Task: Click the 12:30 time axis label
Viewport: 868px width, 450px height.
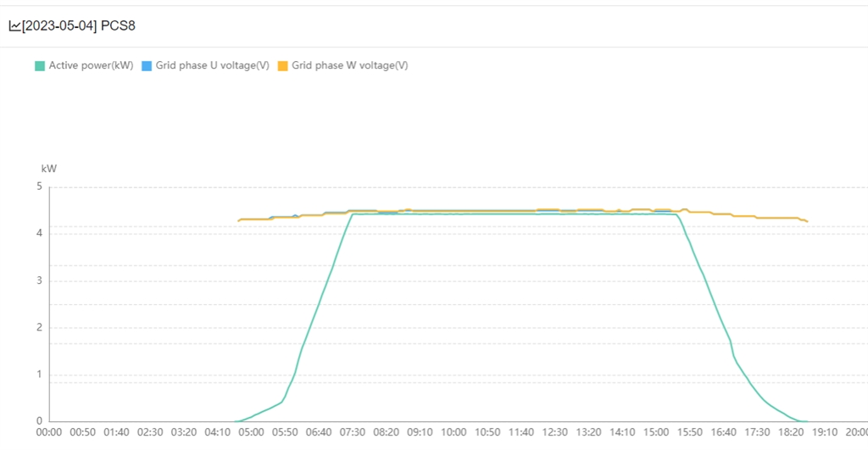Action: [555, 432]
